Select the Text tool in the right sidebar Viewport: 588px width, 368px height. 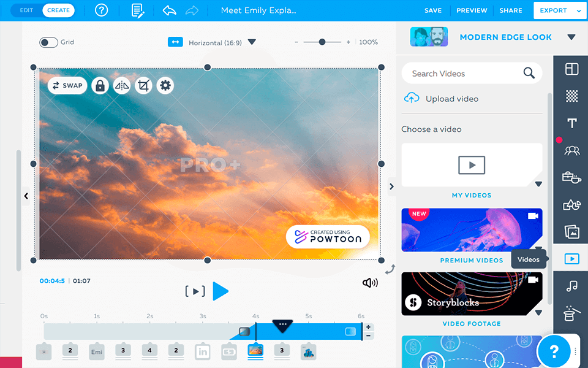click(571, 123)
